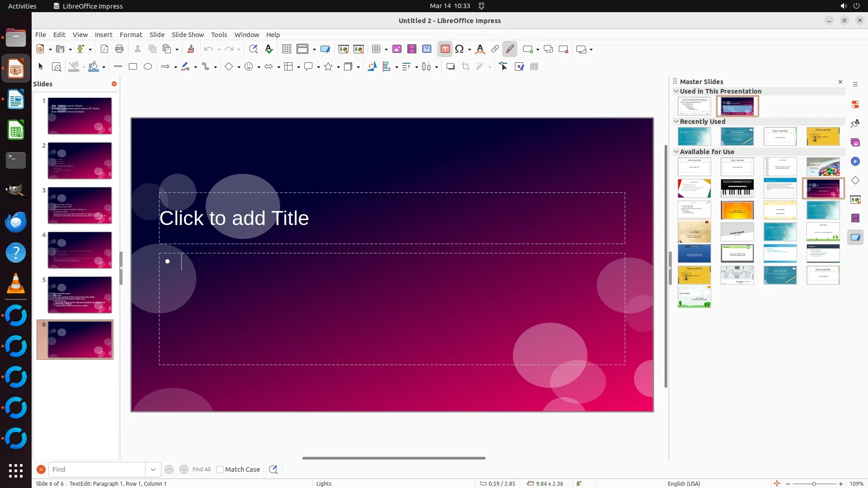
Task: Enable the Match Case checkbox
Action: pos(220,469)
